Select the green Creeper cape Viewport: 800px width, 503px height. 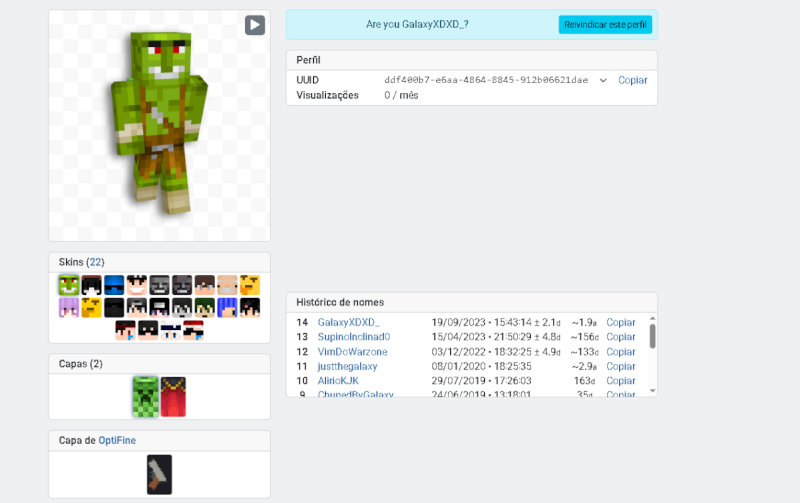[x=146, y=397]
